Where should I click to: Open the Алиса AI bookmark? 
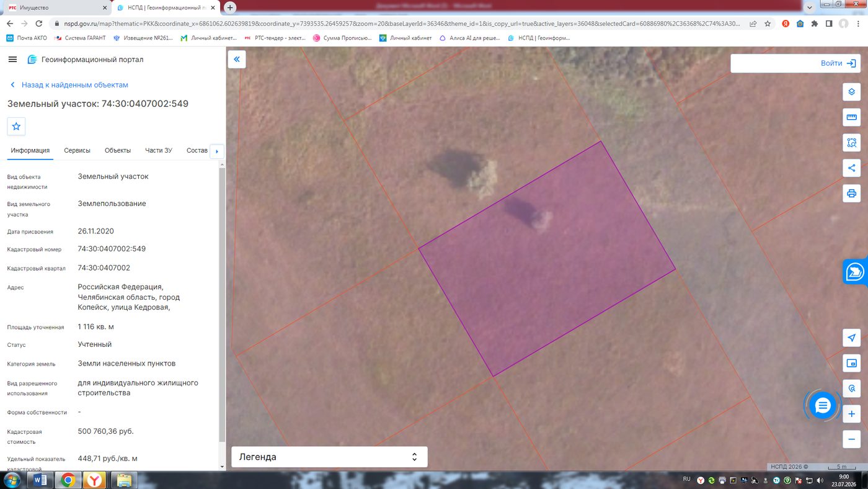(x=469, y=38)
